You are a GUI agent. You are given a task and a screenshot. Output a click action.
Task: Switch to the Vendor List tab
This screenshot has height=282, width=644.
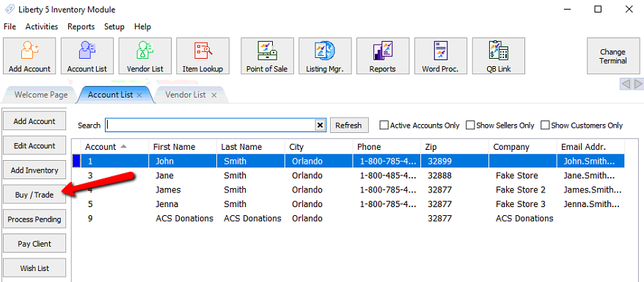(x=186, y=95)
